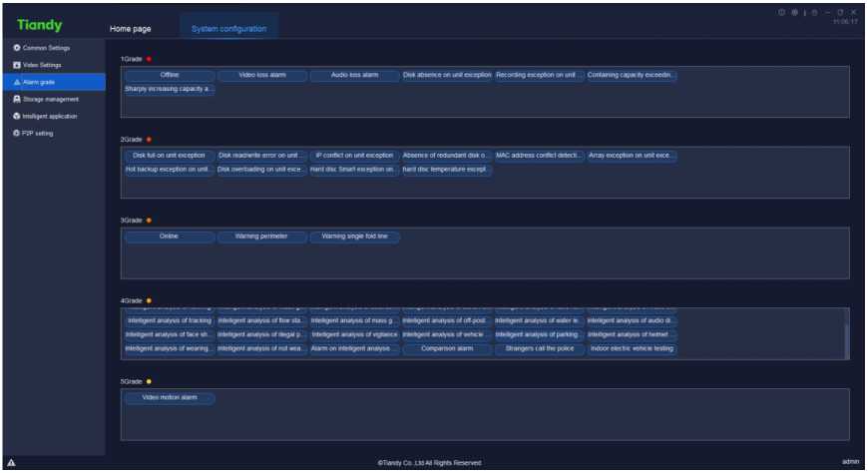Click the Video motion alarm tag

[170, 397]
